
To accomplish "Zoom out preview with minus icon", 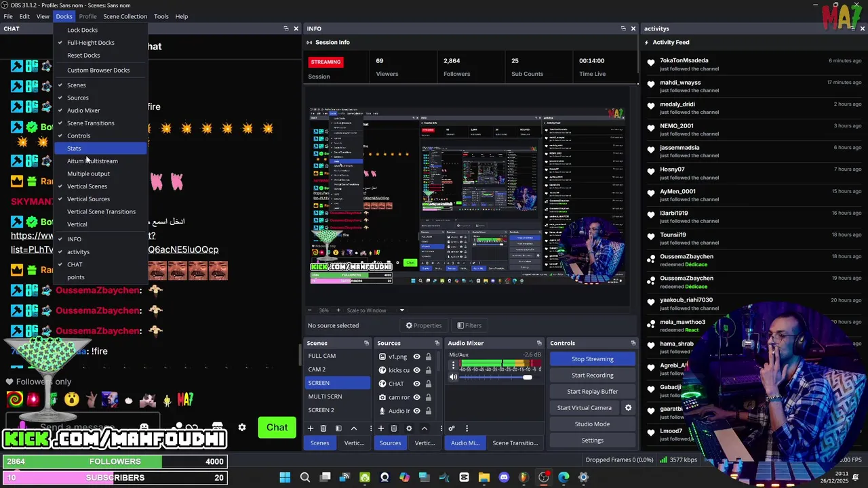I will 309,310.
